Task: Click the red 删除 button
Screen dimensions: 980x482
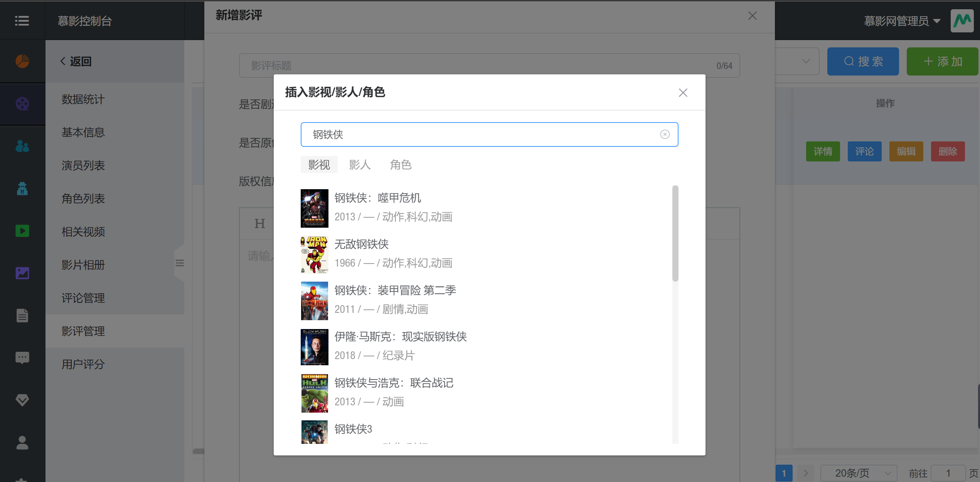Action: [x=948, y=151]
